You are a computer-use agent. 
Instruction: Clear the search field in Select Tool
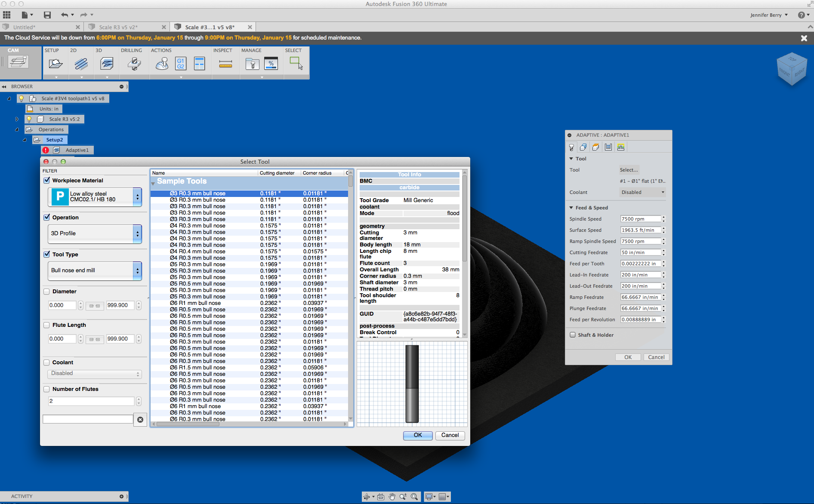coord(140,419)
